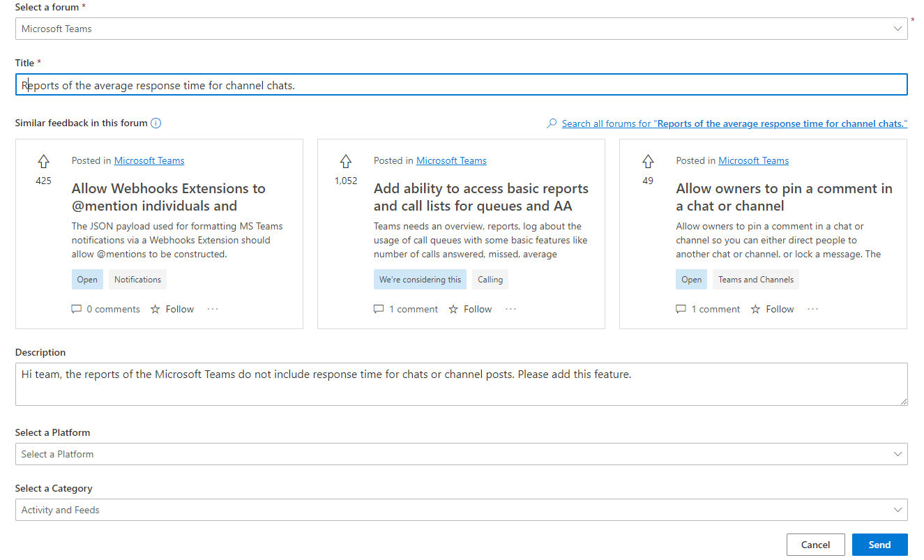Screen dimensions: 924x560
Task: Open Microsoft Teams link on pin comment card
Action: pos(754,160)
